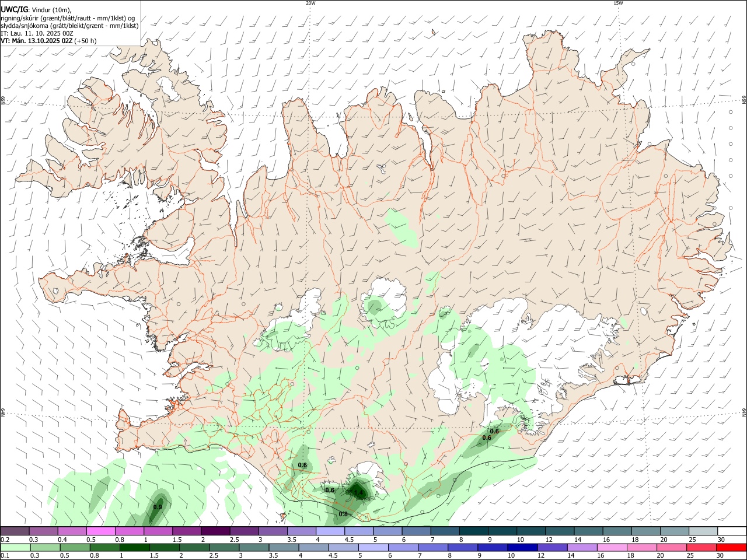Click the '12' label on the purple snow scale
Image resolution: width=747 pixels, height=560 pixels.
(x=549, y=540)
